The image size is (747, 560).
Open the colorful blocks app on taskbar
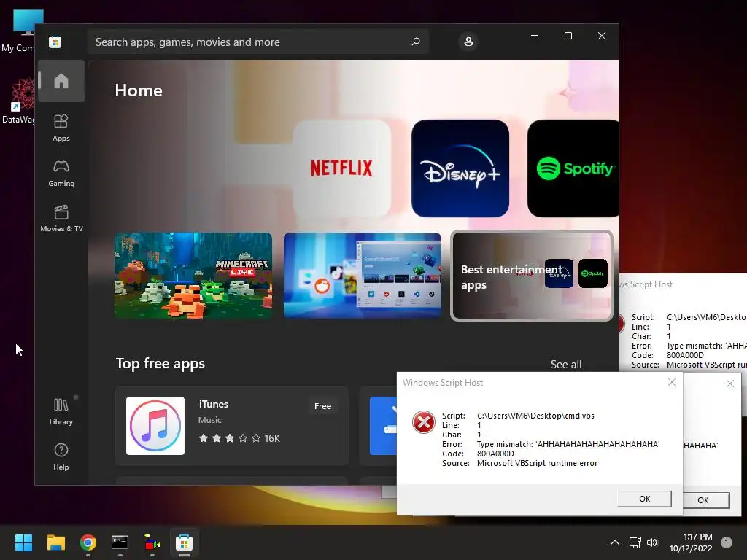point(152,542)
